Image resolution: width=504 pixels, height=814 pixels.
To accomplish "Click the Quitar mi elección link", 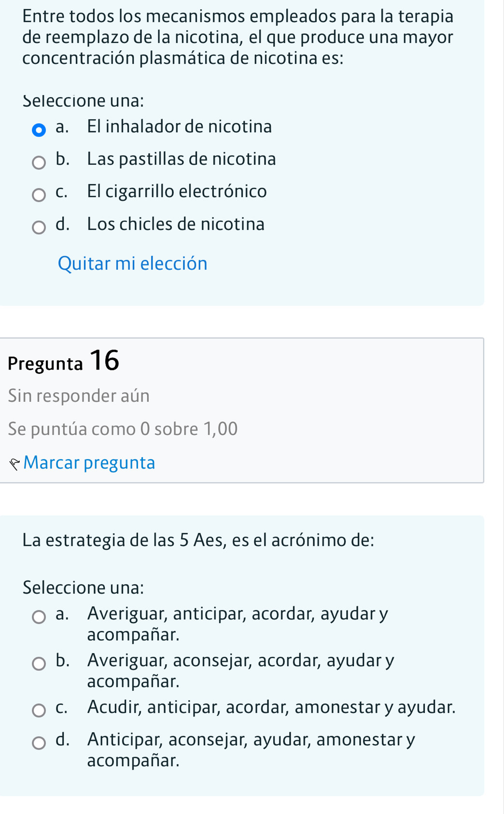I will point(132,264).
